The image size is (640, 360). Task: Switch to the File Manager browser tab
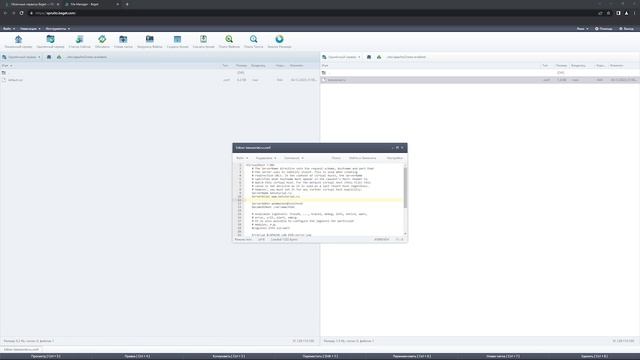[91, 4]
